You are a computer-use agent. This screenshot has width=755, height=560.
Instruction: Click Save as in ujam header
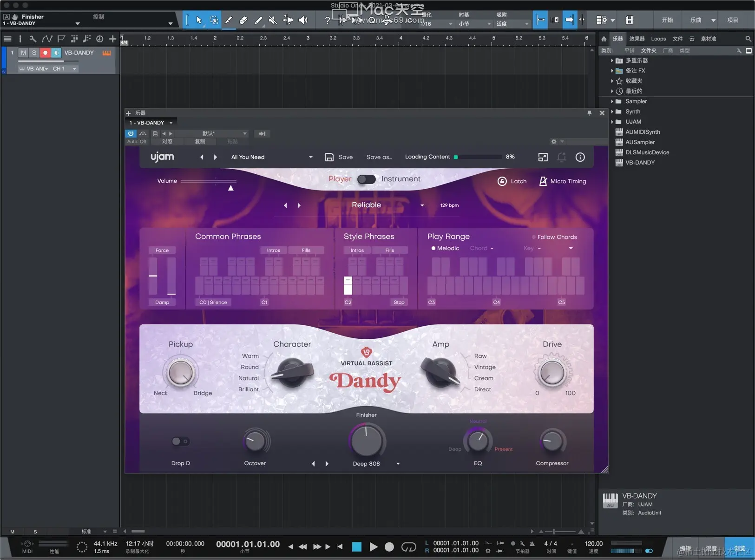379,157
